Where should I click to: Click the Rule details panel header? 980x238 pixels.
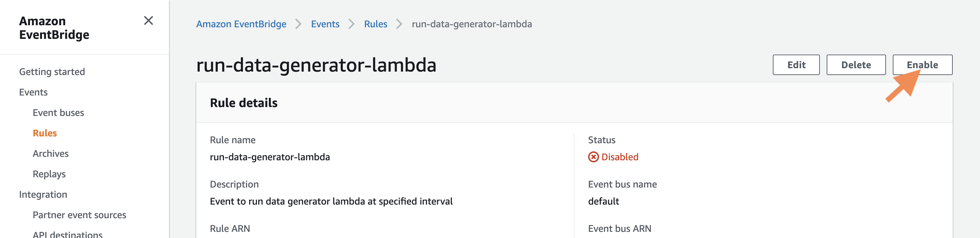574,103
